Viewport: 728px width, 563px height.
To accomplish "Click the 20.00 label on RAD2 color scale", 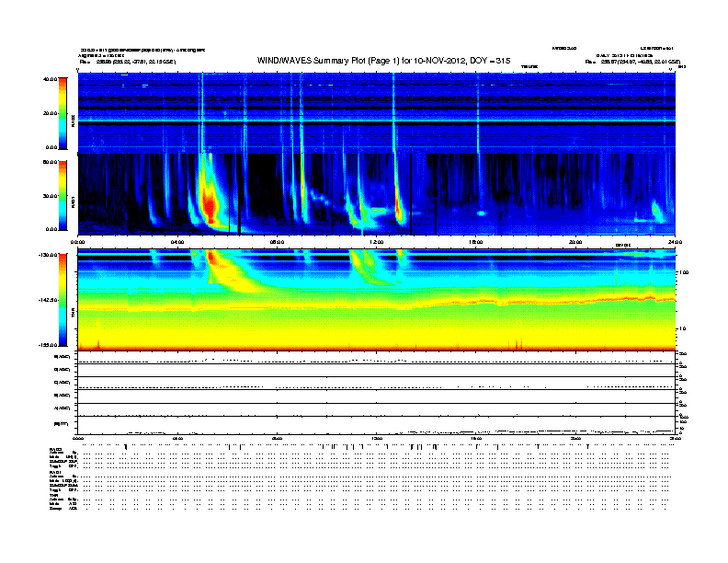I will click(x=50, y=113).
